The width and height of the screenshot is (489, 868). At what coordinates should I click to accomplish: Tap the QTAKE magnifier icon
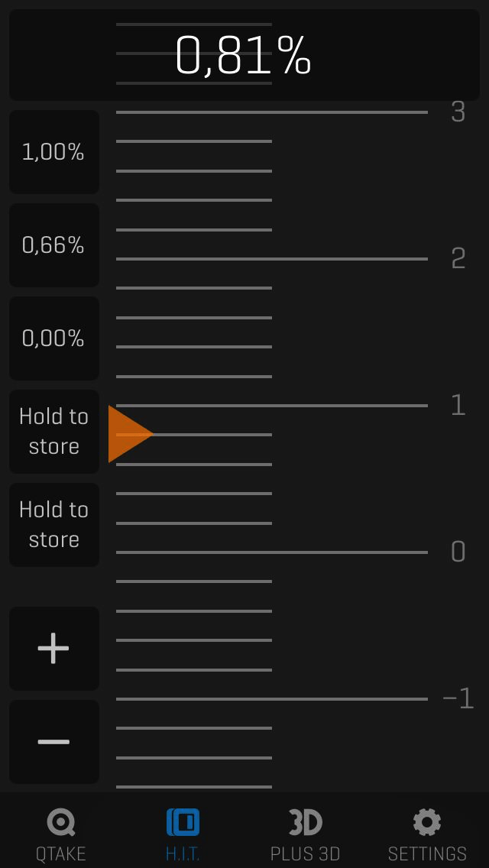(60, 822)
